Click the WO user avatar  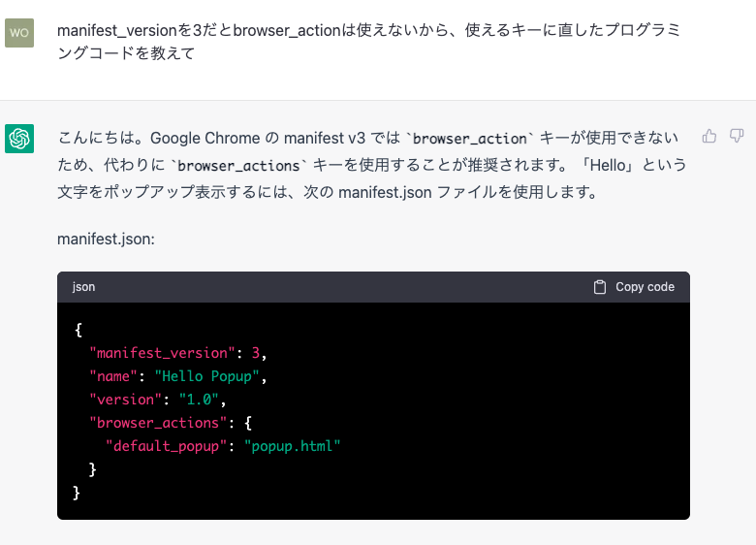19,33
